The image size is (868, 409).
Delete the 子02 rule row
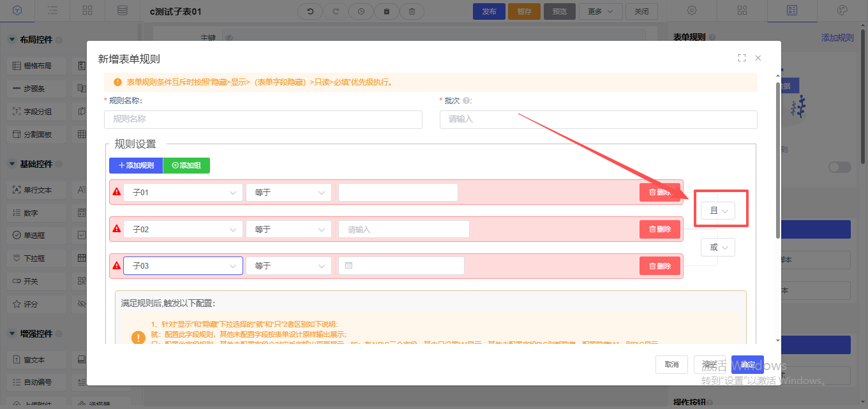[659, 229]
